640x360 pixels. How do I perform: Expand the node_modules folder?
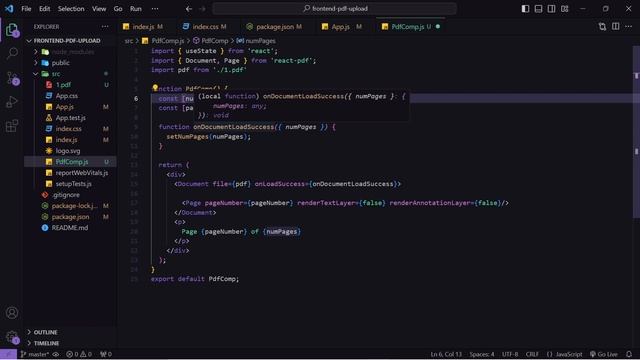70,52
